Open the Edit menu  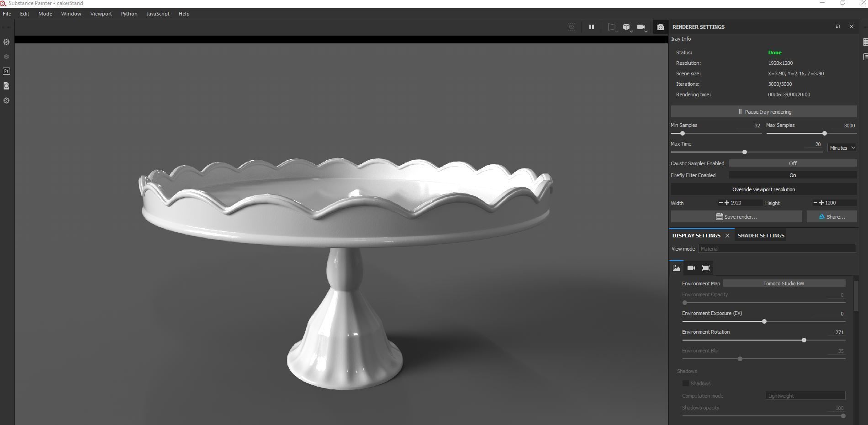(25, 14)
